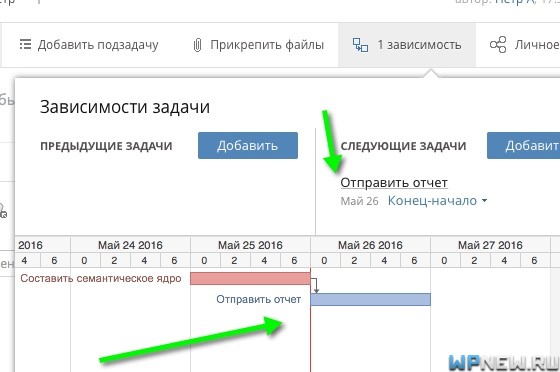Click 'Личное' sharing option
Viewport: 560px width, 372px height.
[x=537, y=45]
